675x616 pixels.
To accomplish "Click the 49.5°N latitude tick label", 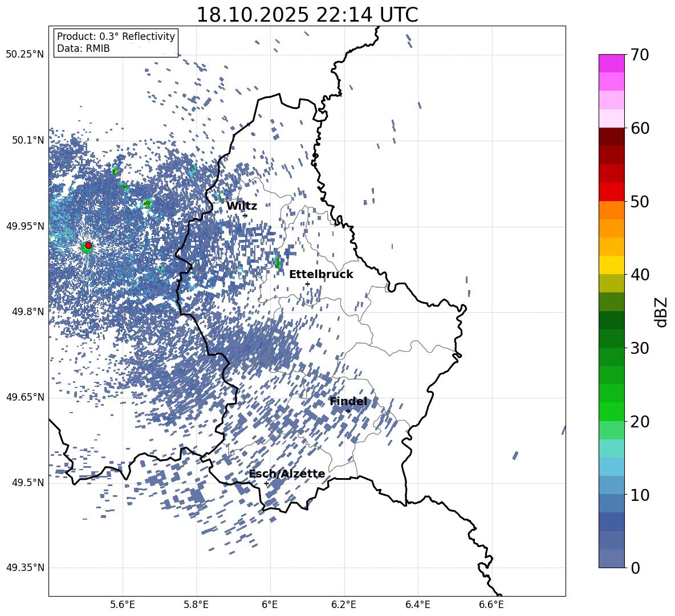I will [27, 483].
